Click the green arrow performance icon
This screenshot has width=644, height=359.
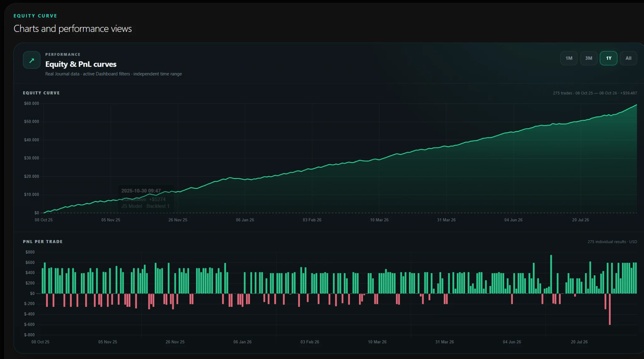point(32,60)
